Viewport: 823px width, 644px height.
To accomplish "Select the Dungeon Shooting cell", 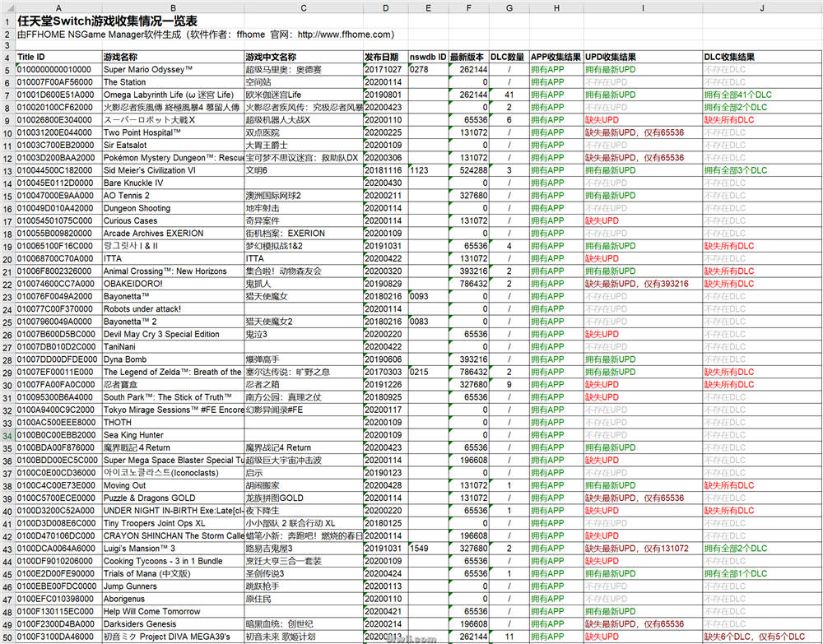I will tap(173, 208).
